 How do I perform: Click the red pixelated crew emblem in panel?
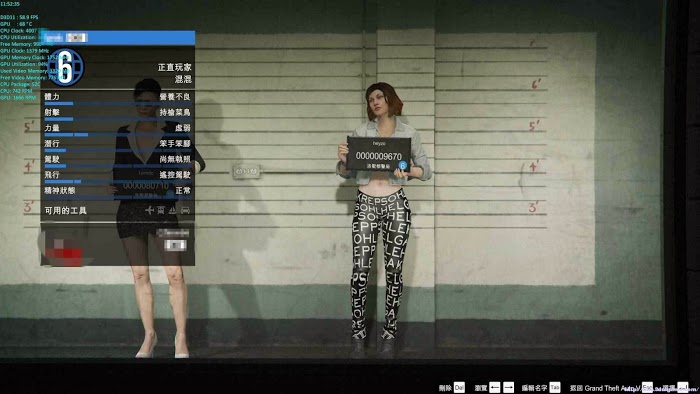[63, 253]
